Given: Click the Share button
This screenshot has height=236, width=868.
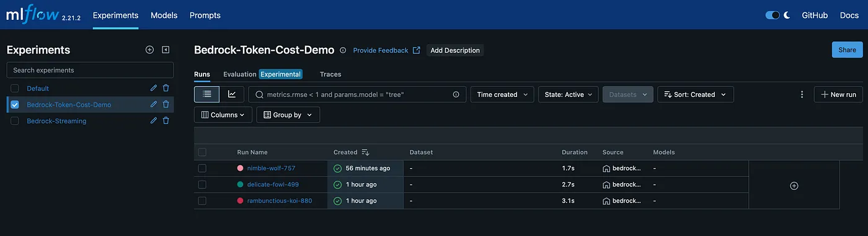Looking at the screenshot, I should (847, 50).
